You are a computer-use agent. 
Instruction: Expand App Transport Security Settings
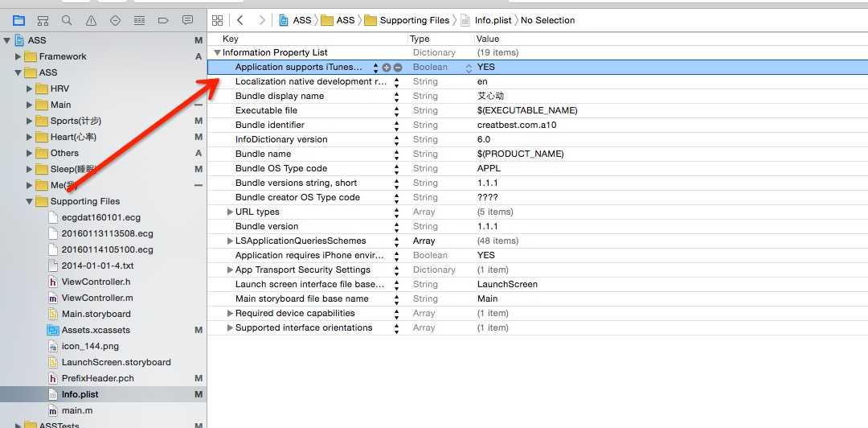coord(231,270)
